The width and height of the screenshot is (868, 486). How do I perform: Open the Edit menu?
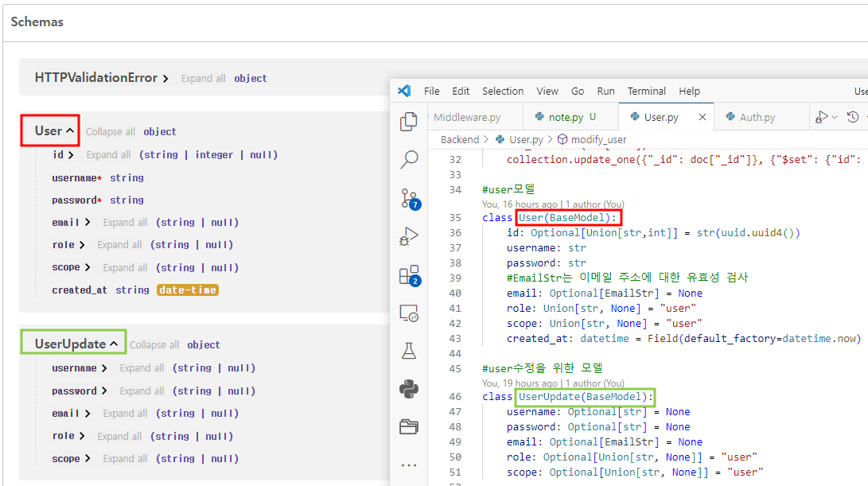(x=461, y=91)
